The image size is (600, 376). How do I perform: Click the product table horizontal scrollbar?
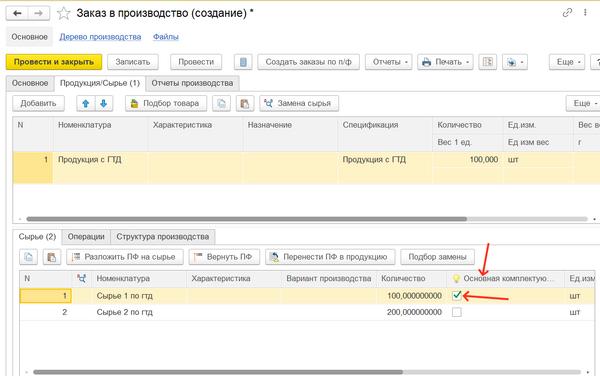point(246,219)
